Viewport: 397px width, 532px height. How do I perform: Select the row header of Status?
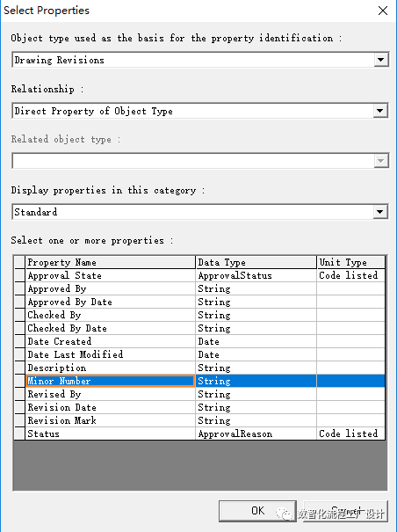click(x=19, y=434)
